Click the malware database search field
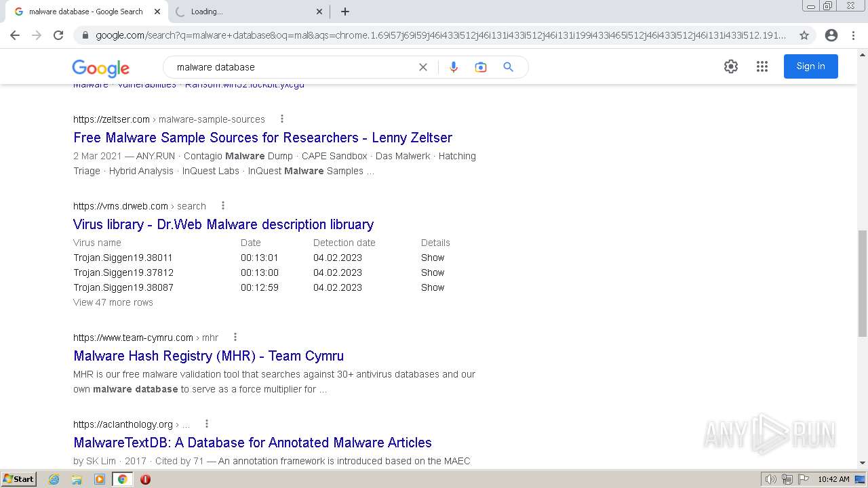Screen dimensions: 868x488 292,67
